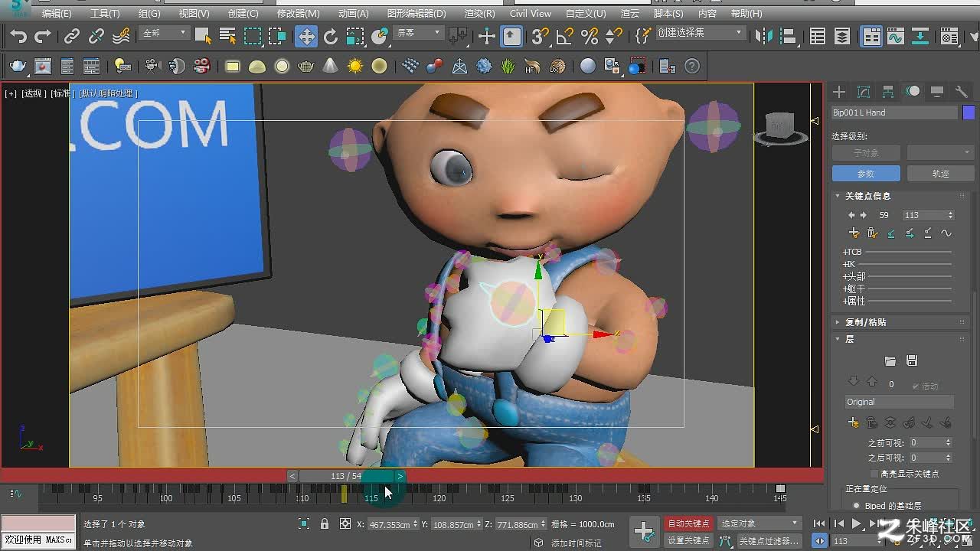980x551 pixels.
Task: Toggle the 3D Snaps icon
Action: point(541,36)
